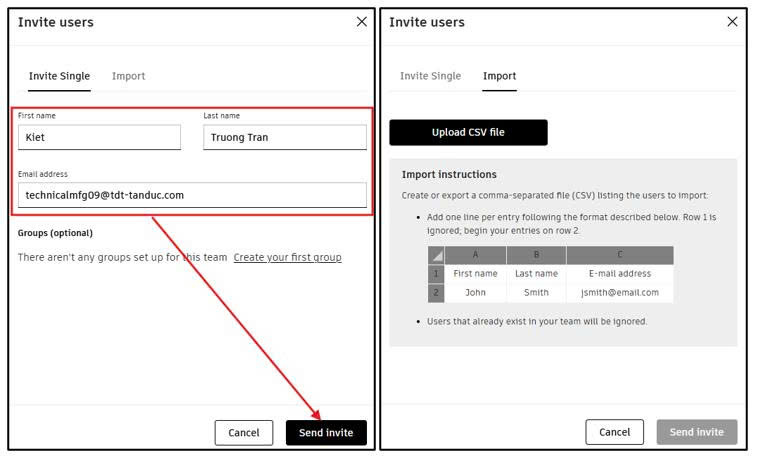This screenshot has height=458, width=759.
Task: Click the Last name label above Truong Tran
Action: click(x=221, y=116)
